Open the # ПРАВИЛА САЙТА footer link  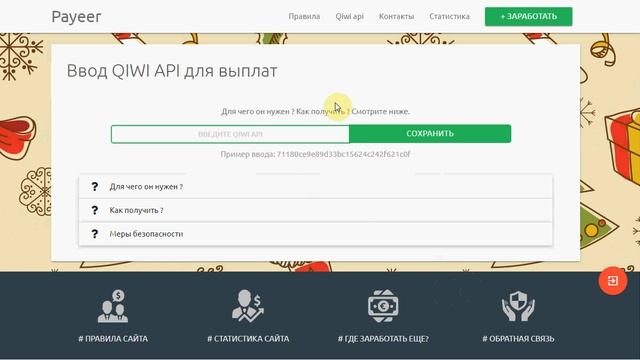click(x=113, y=339)
